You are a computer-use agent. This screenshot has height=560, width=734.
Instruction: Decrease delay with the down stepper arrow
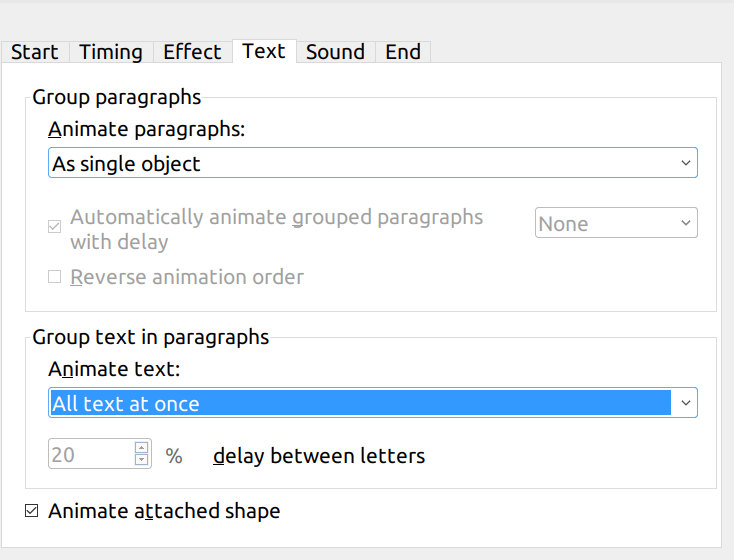[141, 461]
